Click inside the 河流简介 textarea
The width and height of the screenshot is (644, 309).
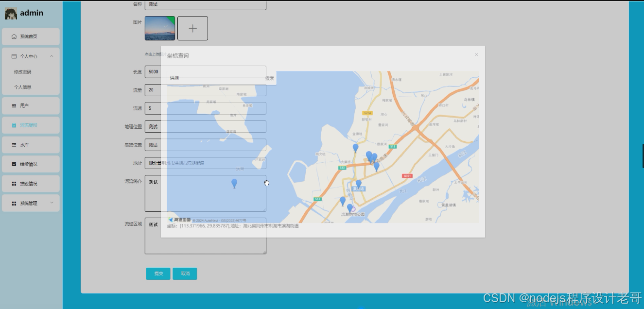point(206,193)
